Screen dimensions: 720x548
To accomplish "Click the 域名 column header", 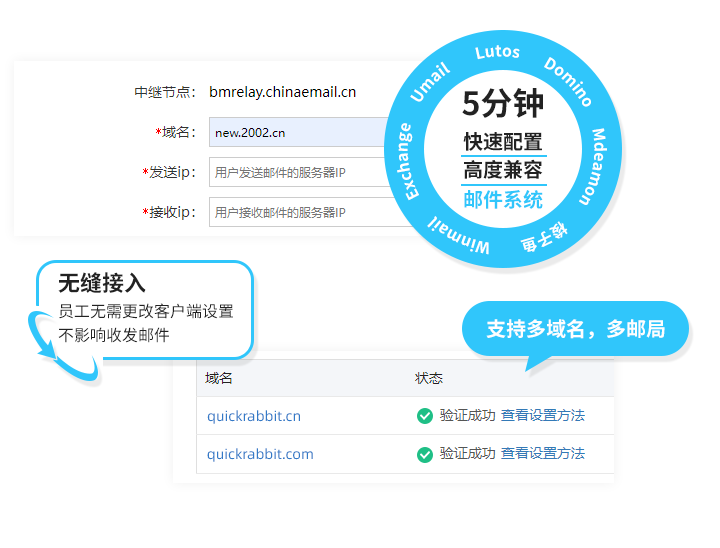I will pyautogui.click(x=219, y=378).
